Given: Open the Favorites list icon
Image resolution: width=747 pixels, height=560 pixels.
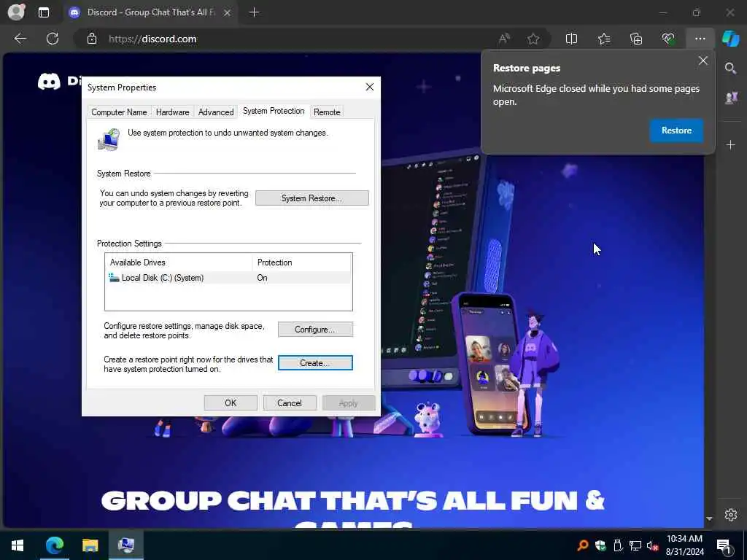Looking at the screenshot, I should [604, 39].
